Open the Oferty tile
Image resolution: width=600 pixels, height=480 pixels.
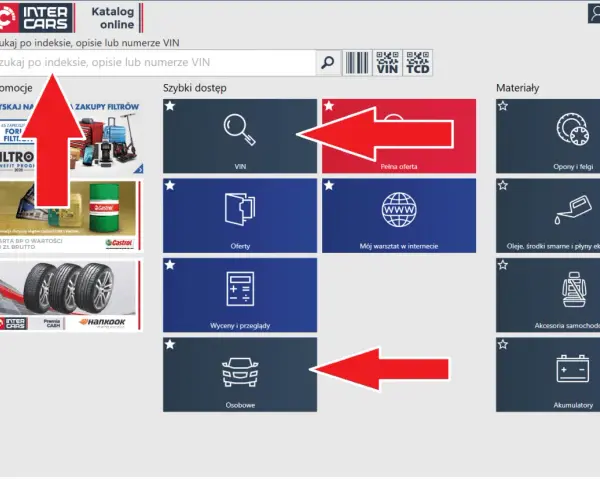pyautogui.click(x=240, y=216)
